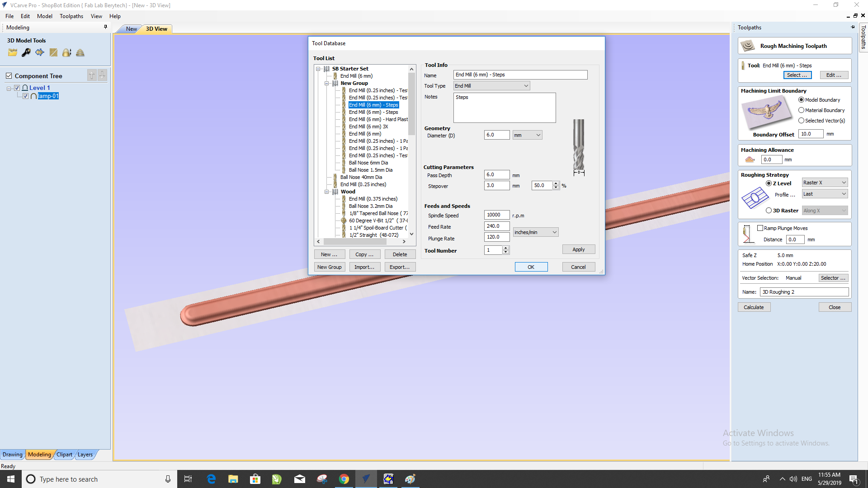Pin the Toolpaths panel
The height and width of the screenshot is (488, 868).
[853, 27]
